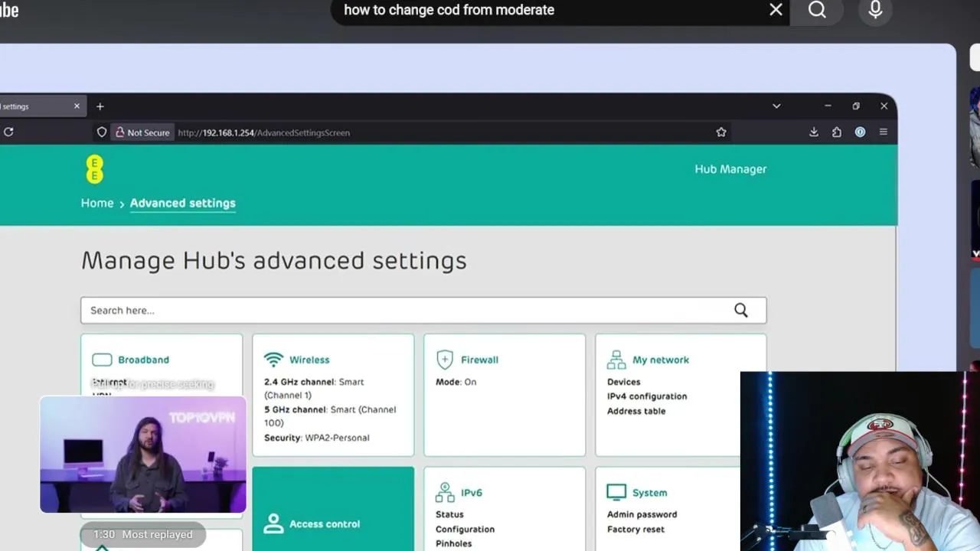Select the Access control tile
Image resolution: width=980 pixels, height=551 pixels.
[x=333, y=509]
